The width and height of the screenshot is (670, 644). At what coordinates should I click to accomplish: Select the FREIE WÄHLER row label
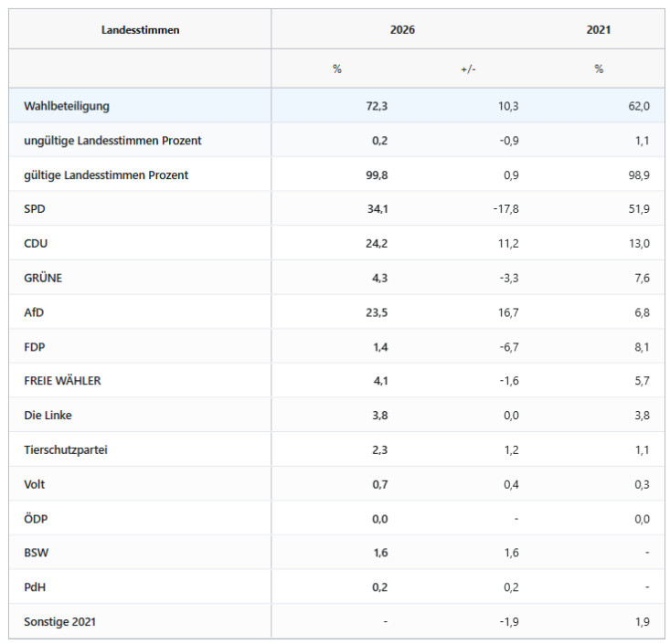coord(62,381)
